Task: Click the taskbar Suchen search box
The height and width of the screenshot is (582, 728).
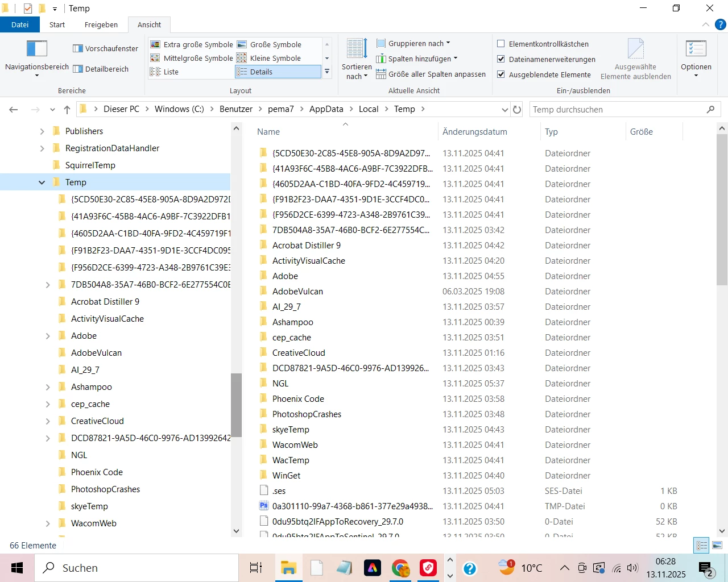Action: pos(136,568)
